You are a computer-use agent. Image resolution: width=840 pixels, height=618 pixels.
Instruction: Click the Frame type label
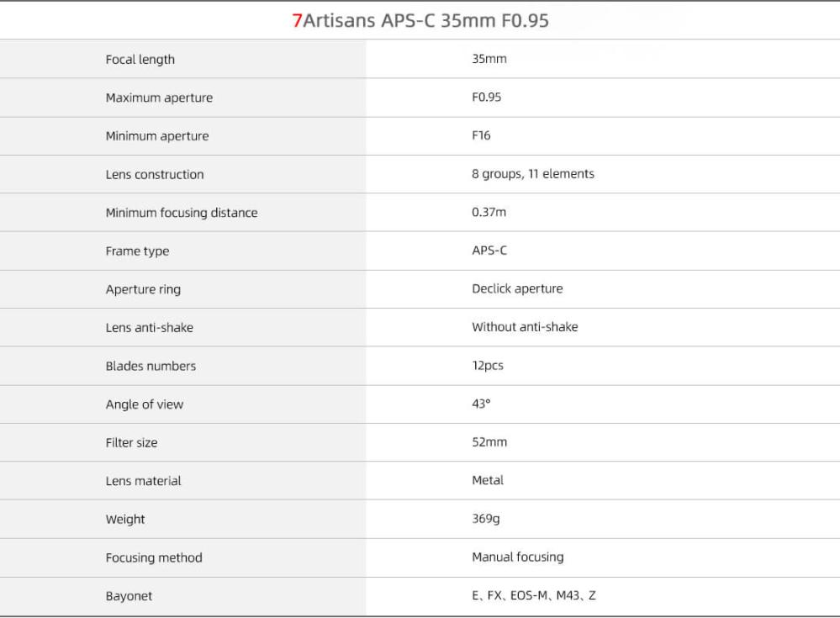click(137, 251)
